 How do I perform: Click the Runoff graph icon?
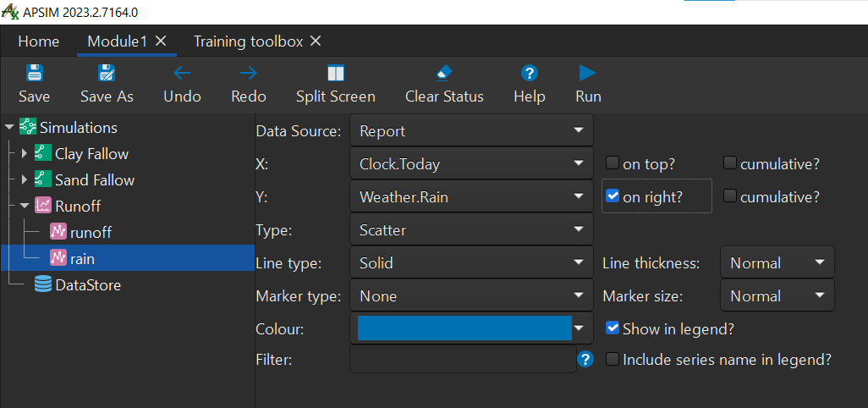pyautogui.click(x=42, y=206)
